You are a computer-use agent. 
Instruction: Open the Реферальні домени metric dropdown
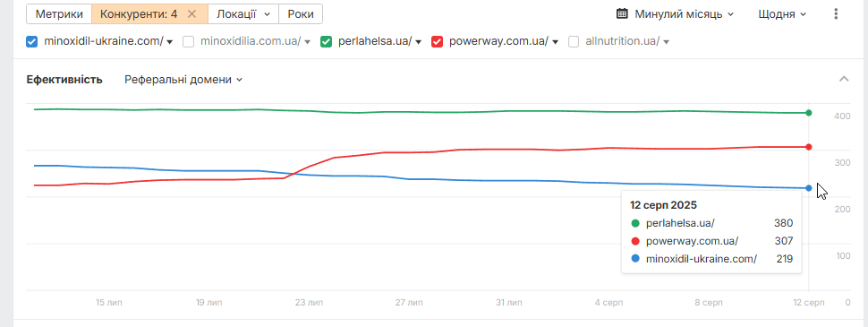pos(183,80)
